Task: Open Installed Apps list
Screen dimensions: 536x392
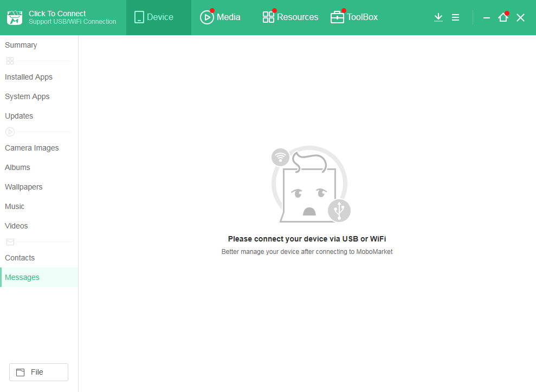Action: point(29,77)
